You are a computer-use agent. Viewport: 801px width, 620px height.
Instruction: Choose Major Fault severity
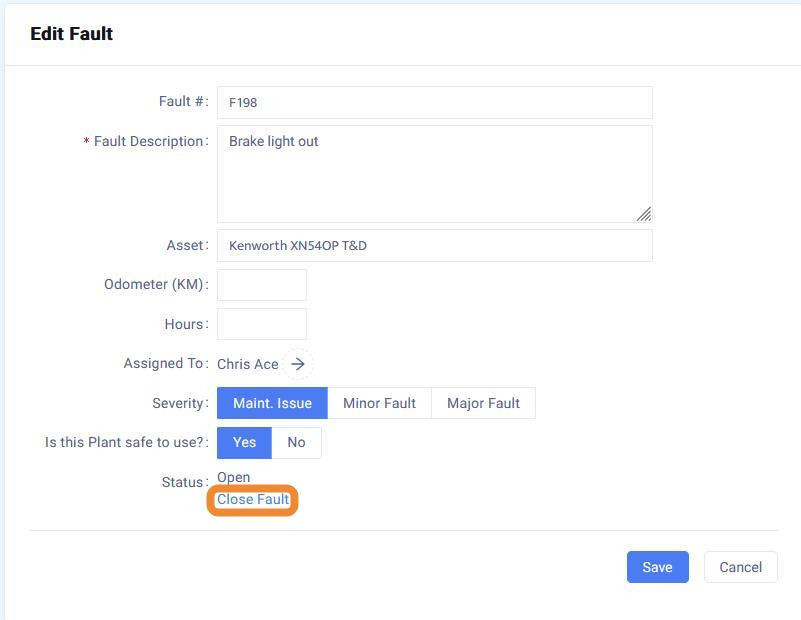(483, 403)
